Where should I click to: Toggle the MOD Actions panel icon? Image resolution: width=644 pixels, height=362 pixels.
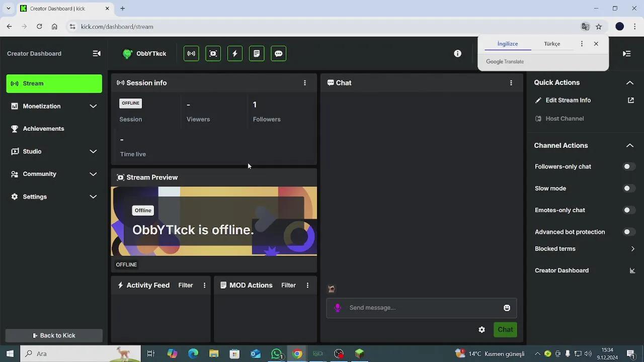(257, 54)
